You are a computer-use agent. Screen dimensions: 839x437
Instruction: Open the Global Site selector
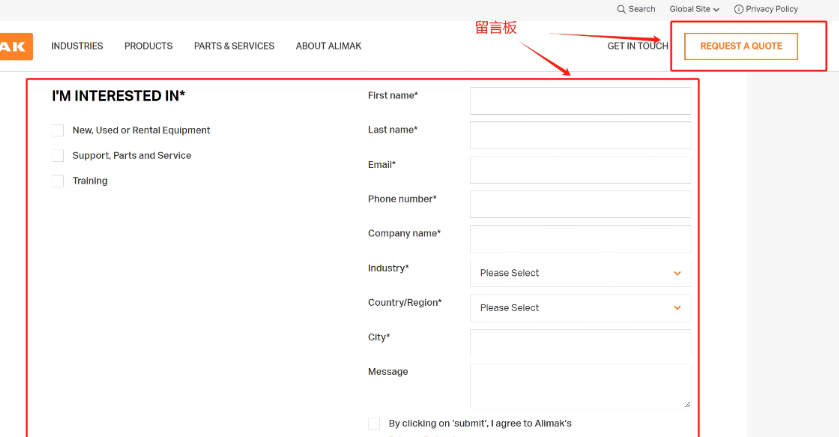pyautogui.click(x=694, y=9)
